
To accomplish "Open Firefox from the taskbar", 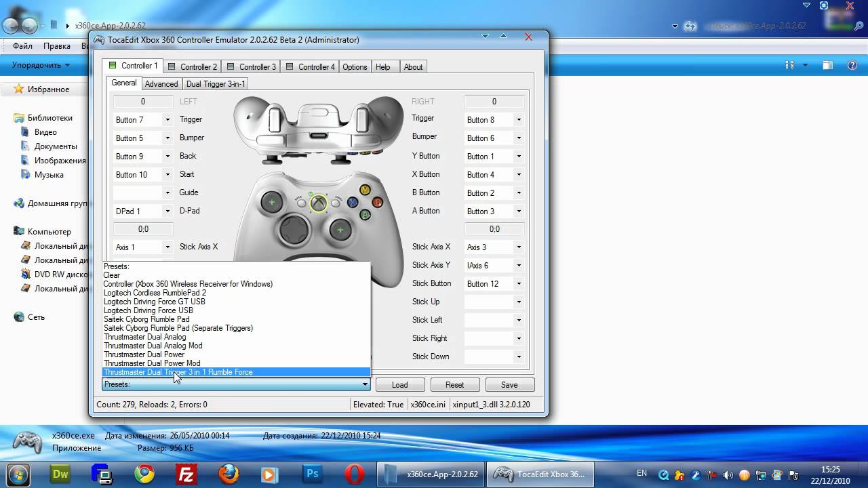I will [227, 474].
